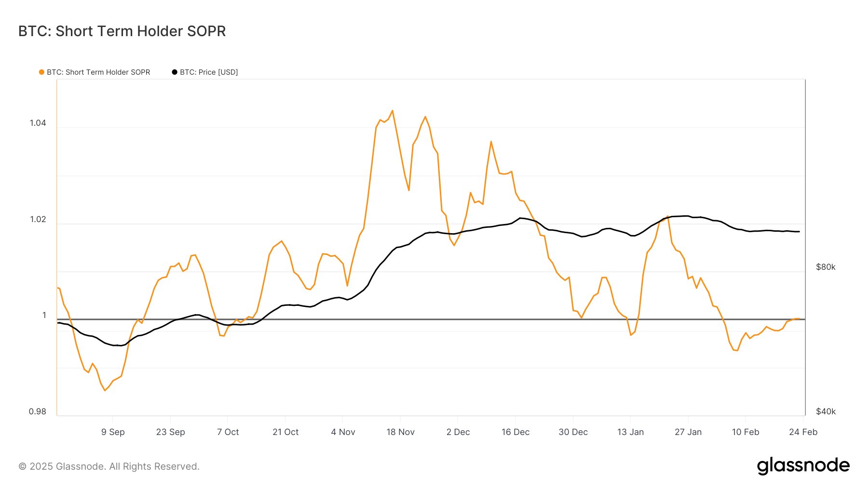Image resolution: width=868 pixels, height=488 pixels.
Task: Click the Glassnode copyright notice
Action: pyautogui.click(x=109, y=466)
